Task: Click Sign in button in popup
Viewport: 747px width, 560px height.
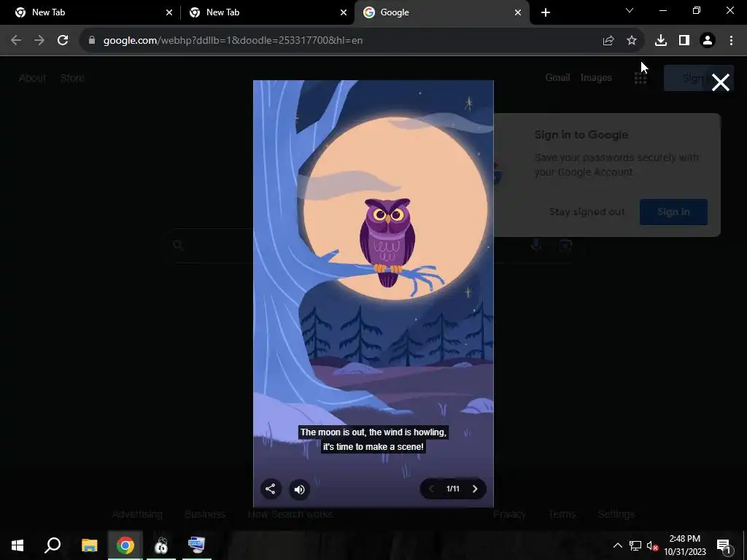Action: pyautogui.click(x=673, y=212)
